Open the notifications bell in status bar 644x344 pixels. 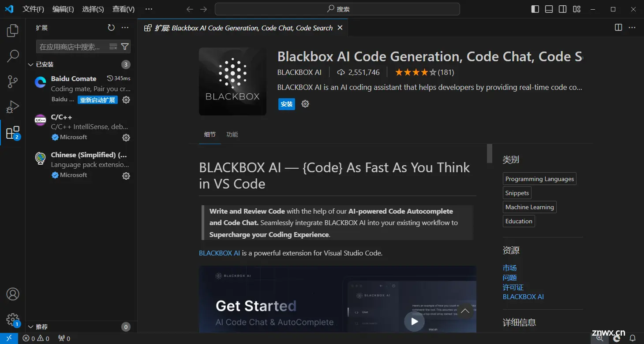633,338
